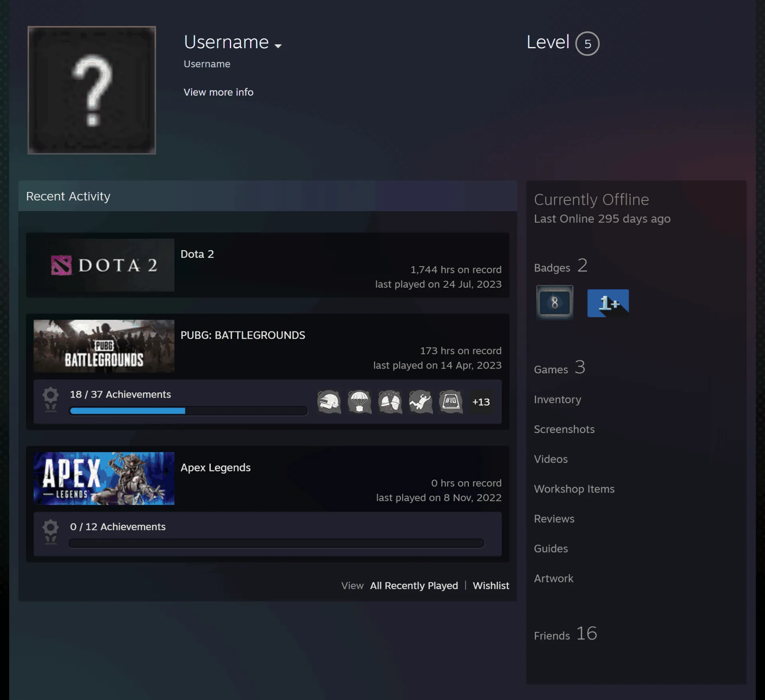Open Videos in the sidebar
The width and height of the screenshot is (765, 700).
[x=551, y=459]
